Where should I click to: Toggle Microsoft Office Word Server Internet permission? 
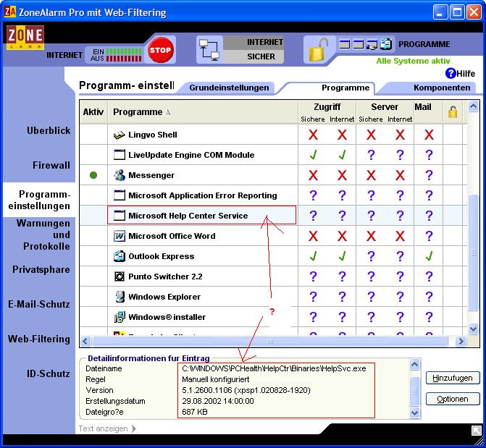[400, 236]
